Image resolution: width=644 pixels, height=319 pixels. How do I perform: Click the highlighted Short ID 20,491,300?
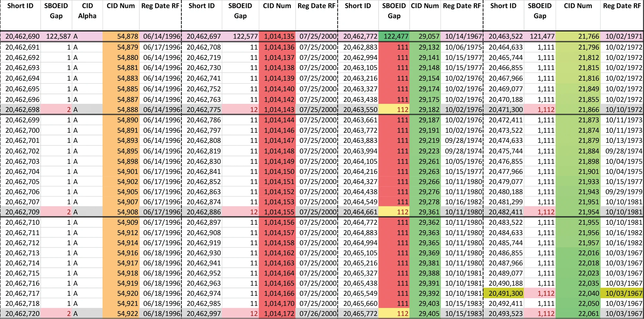[504, 294]
